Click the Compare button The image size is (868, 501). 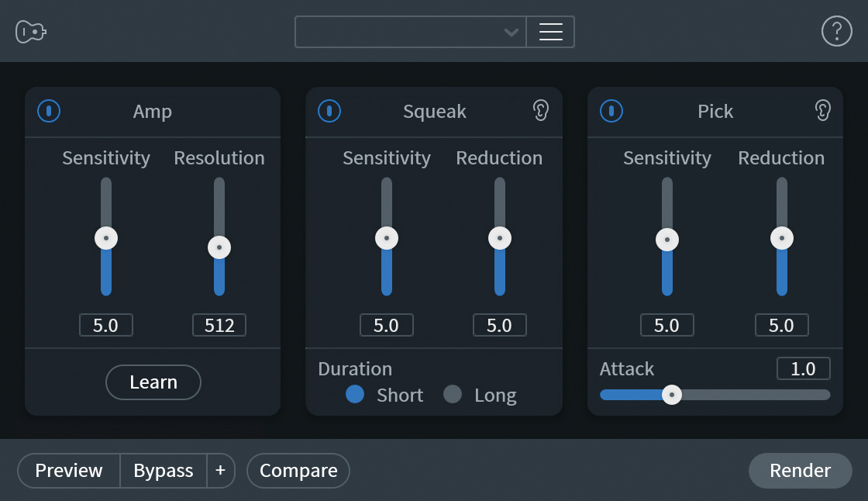coord(298,470)
